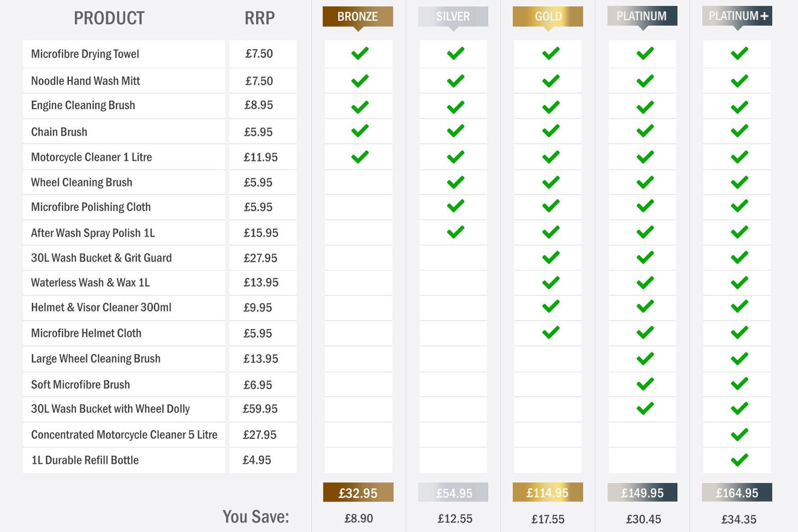Select the Platinum package header
The image size is (798, 532).
point(642,17)
